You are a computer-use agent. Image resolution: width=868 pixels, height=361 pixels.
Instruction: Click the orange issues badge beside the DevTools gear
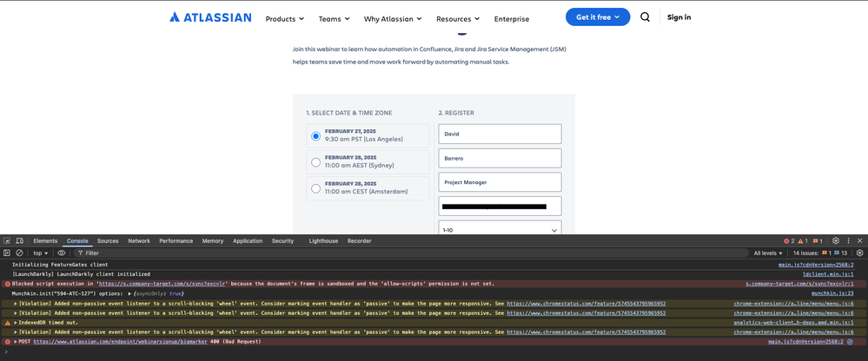[818, 241]
